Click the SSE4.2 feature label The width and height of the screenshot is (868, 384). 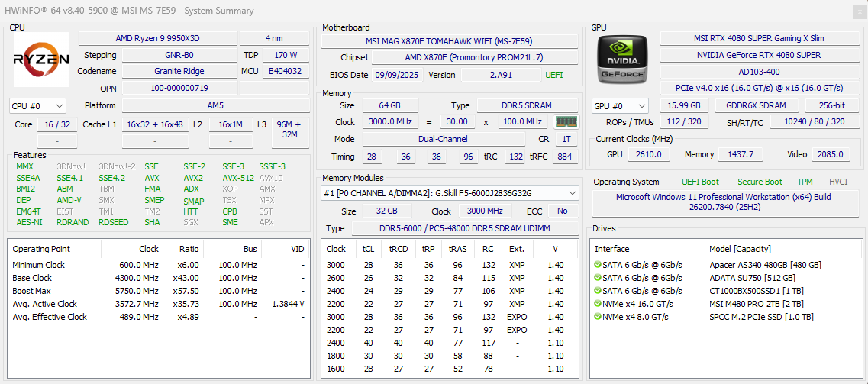click(x=111, y=178)
